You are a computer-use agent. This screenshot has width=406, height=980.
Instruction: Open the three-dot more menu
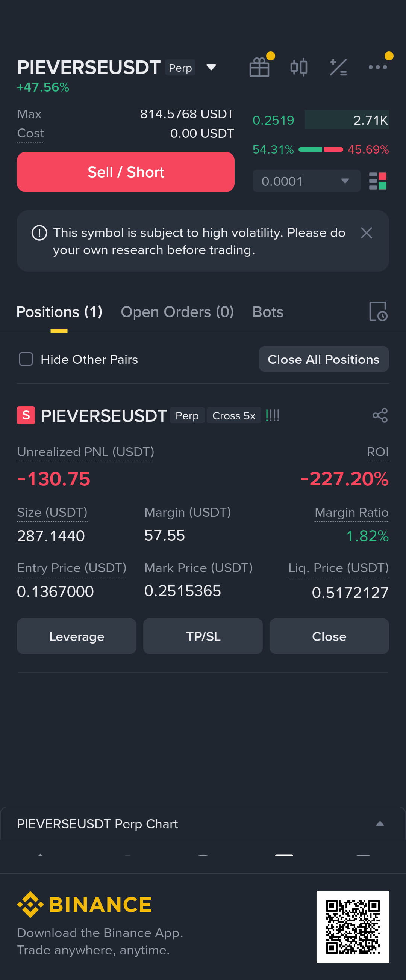[x=377, y=67]
